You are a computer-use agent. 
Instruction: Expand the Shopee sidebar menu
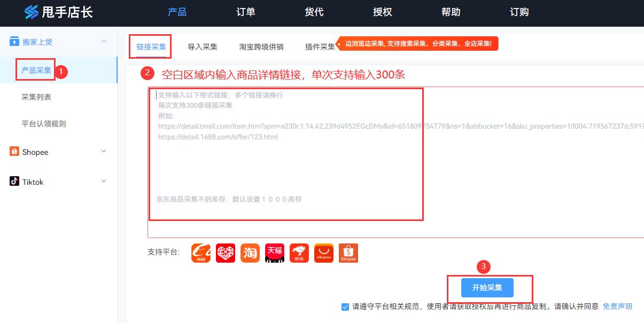click(x=103, y=152)
